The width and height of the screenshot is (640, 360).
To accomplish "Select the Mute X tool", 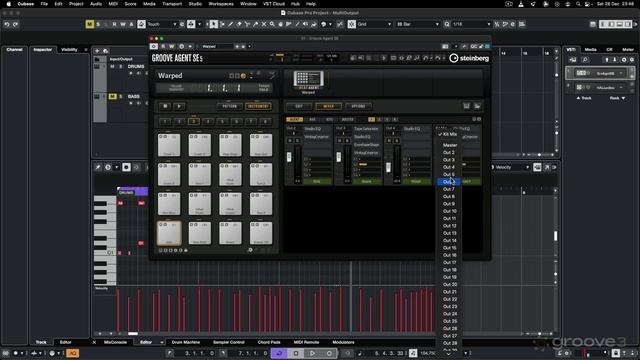I will pyautogui.click(x=264, y=24).
